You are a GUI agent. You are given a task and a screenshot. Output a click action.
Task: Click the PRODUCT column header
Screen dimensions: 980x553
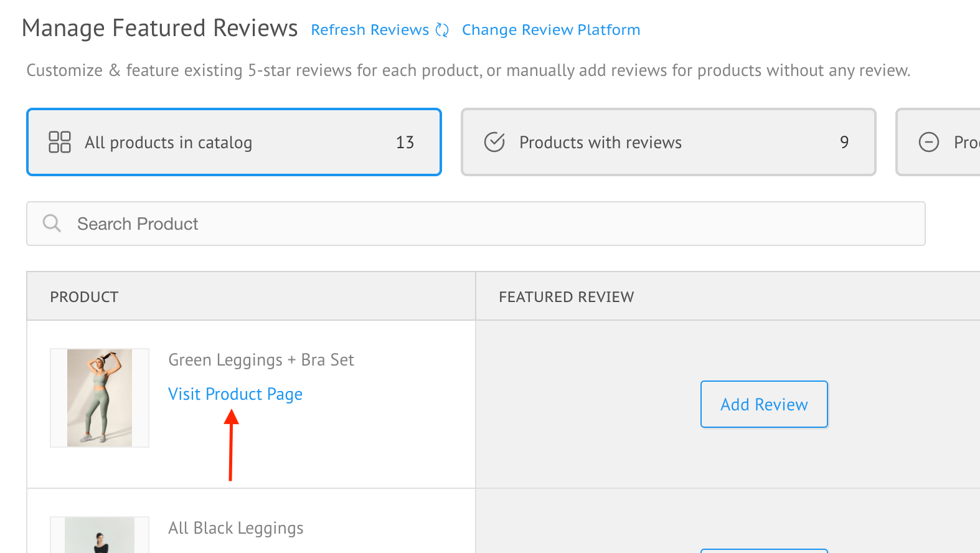click(x=84, y=297)
